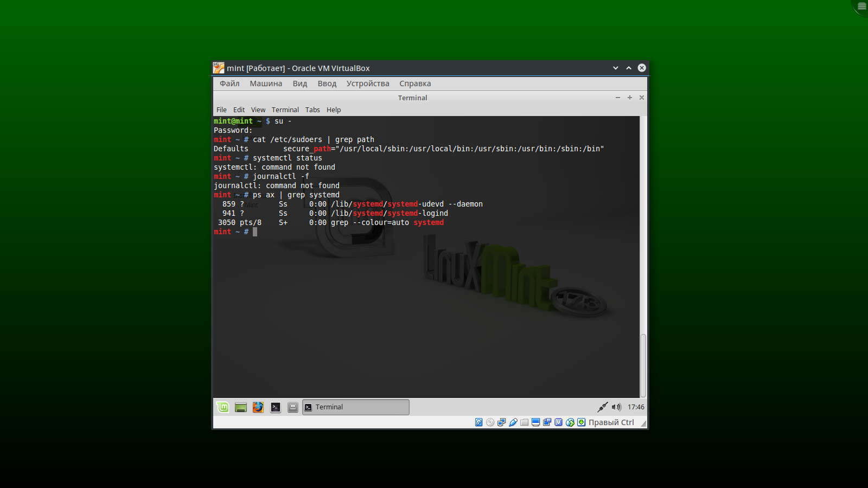Viewport: 868px width, 488px height.
Task: Click the VirtualBox window resize grip
Action: (643, 424)
